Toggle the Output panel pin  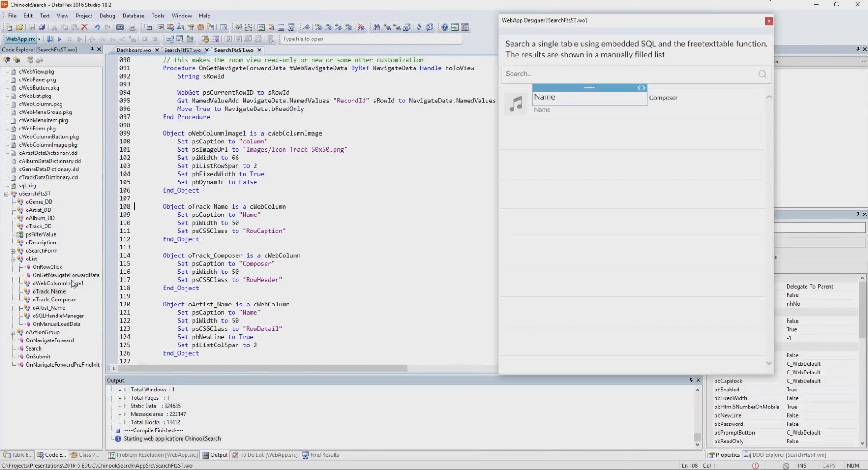click(691, 380)
